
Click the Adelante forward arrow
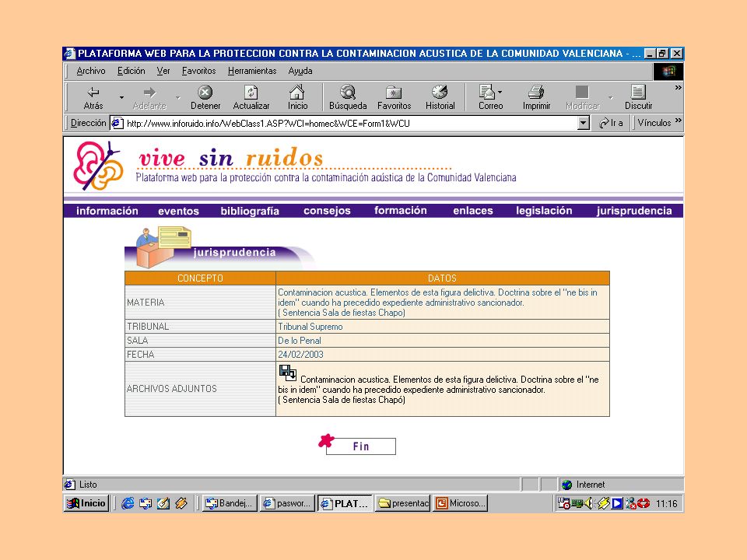[149, 98]
